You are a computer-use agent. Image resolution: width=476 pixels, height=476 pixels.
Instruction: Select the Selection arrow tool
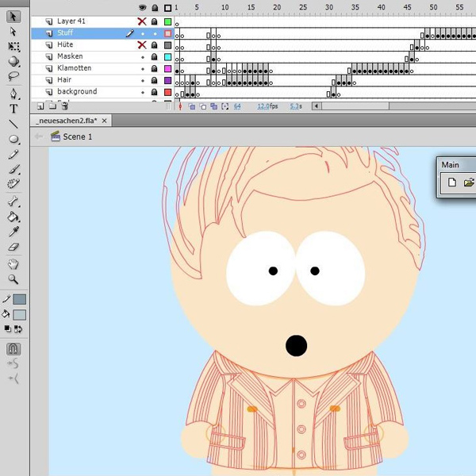tap(13, 17)
